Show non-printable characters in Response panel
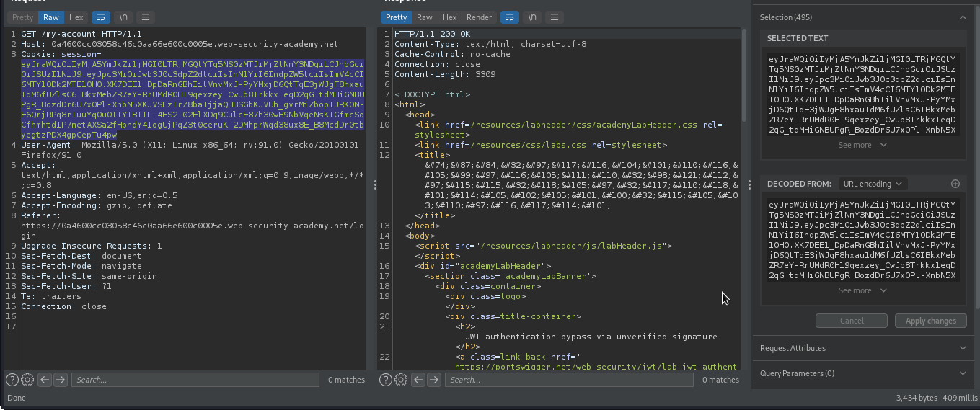Viewport: 980px width, 410px height. [x=532, y=17]
